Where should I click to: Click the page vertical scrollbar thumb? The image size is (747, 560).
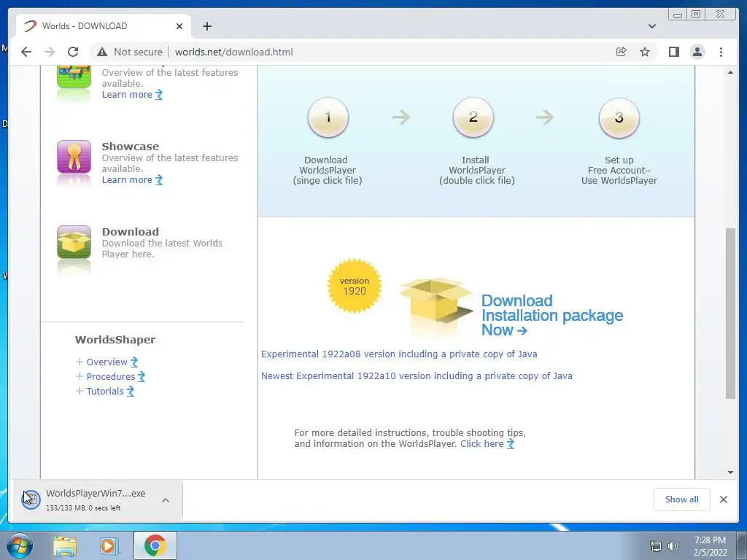[x=730, y=314]
